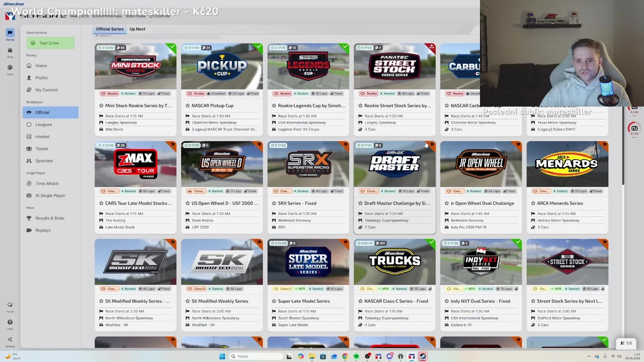Open the Settings gear icon
The image size is (644, 362).
coord(10,339)
